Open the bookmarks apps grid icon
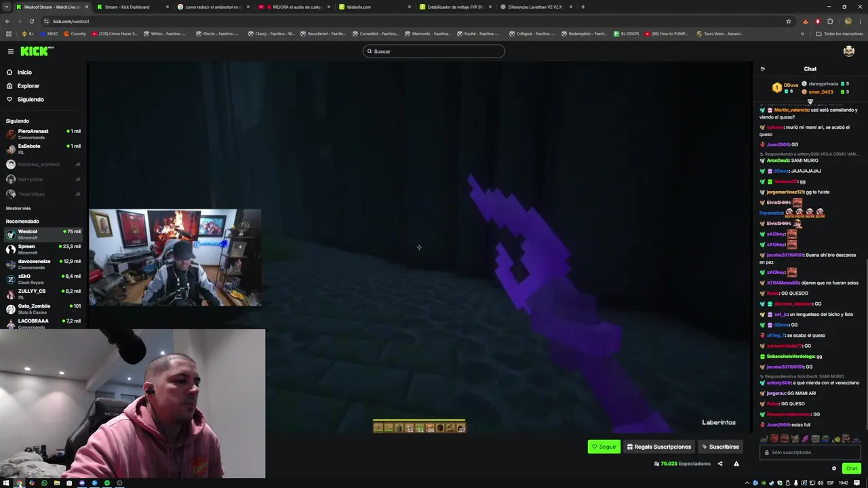 (9, 34)
